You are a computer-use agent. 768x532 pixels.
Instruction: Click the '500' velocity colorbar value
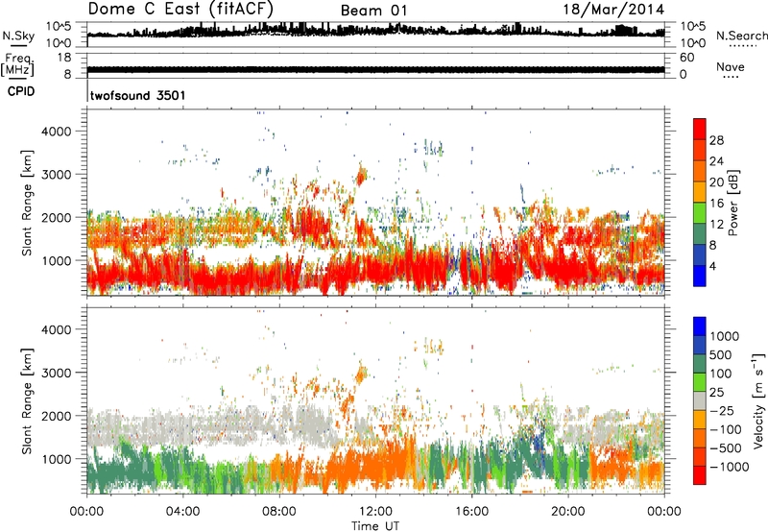click(x=720, y=355)
